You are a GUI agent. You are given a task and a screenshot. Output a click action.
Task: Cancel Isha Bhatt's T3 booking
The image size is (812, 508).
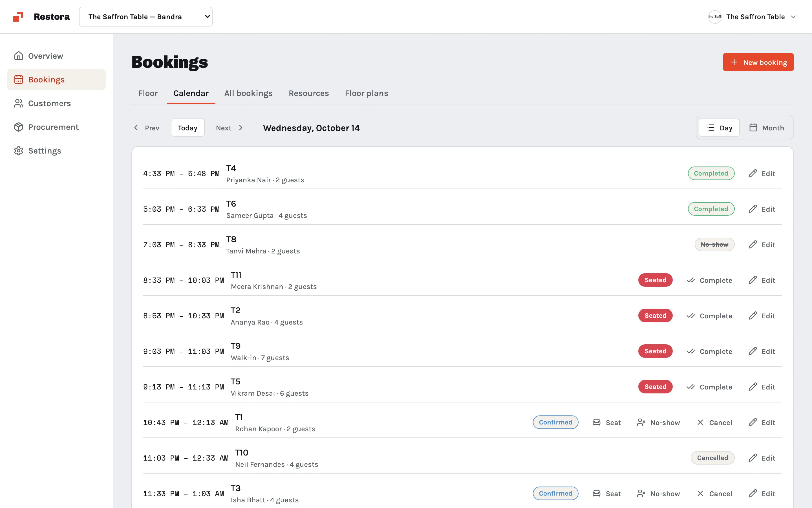click(x=714, y=494)
